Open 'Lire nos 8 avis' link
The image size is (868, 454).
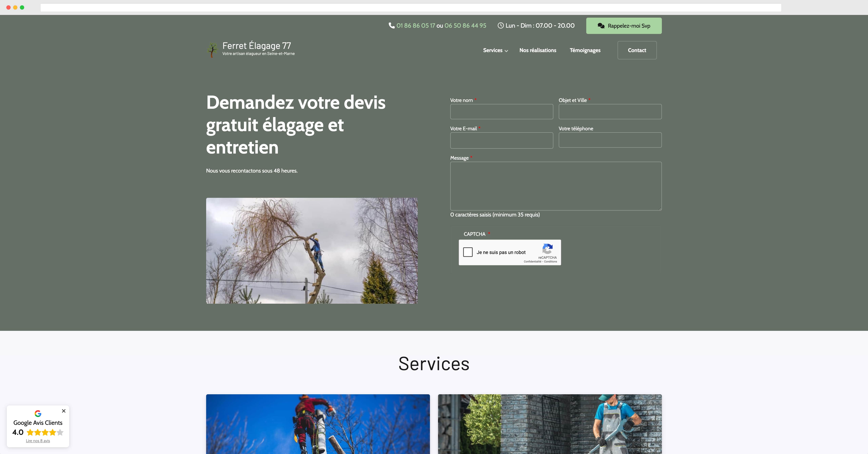pyautogui.click(x=38, y=441)
